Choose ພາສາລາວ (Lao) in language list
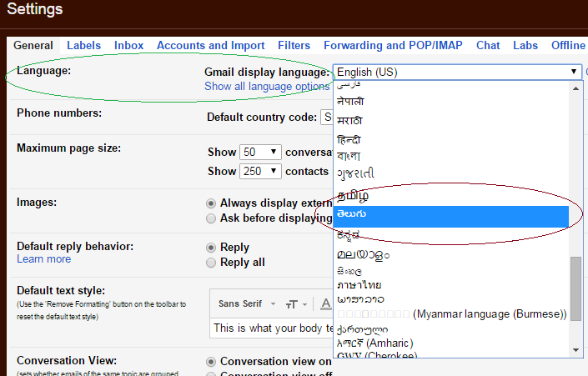Viewport: 588px width, 376px height. [x=450, y=299]
